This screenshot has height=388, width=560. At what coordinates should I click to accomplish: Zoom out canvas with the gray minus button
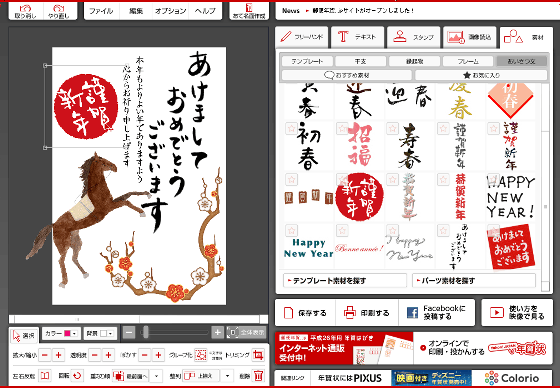point(129,333)
